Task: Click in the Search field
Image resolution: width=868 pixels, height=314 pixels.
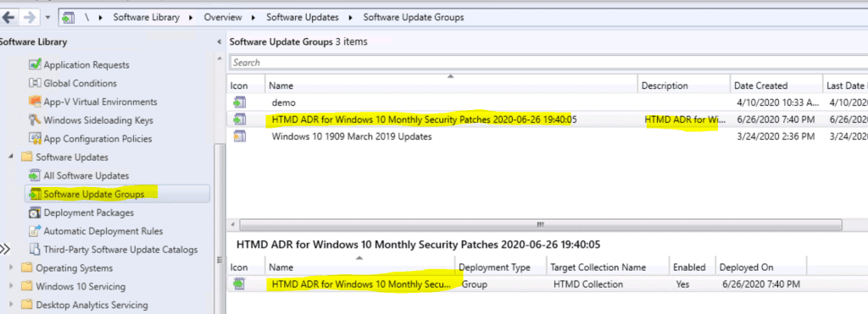Action: (x=548, y=63)
